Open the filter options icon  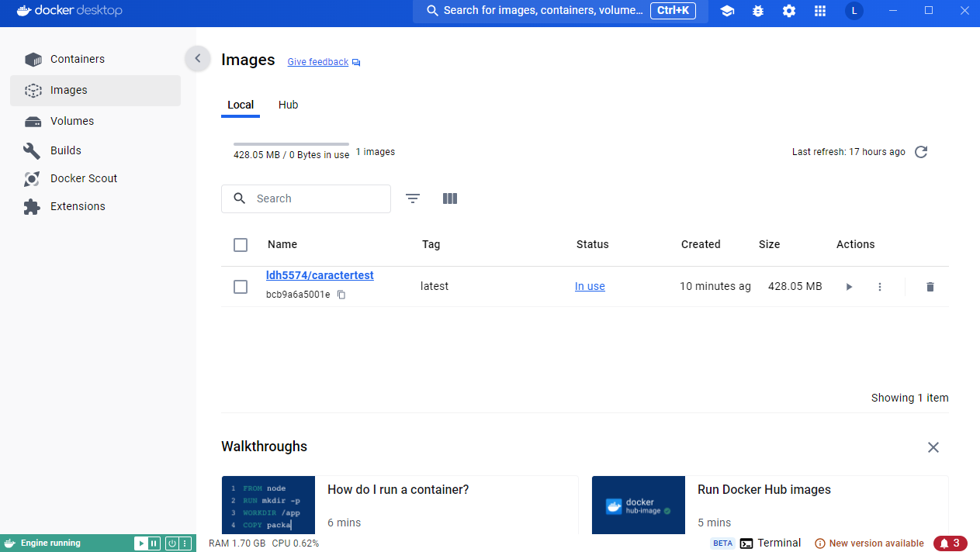(413, 198)
